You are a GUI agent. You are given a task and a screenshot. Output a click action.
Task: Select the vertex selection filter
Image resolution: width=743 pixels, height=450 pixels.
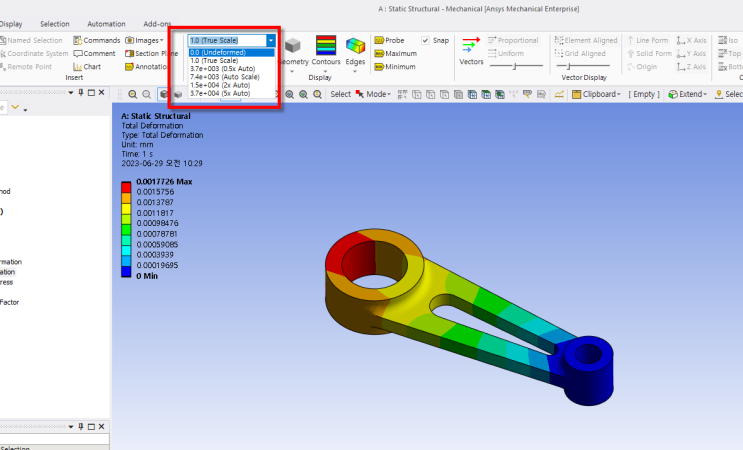point(417,94)
